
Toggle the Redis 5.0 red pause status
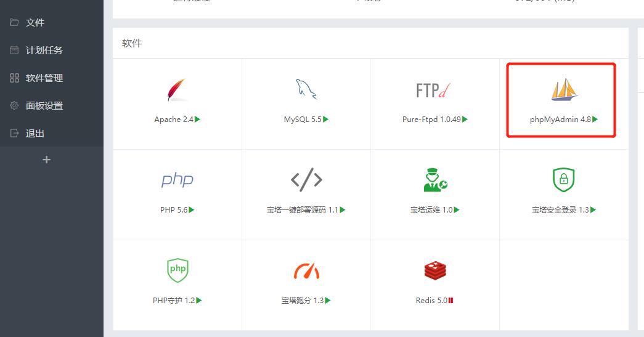[451, 301]
